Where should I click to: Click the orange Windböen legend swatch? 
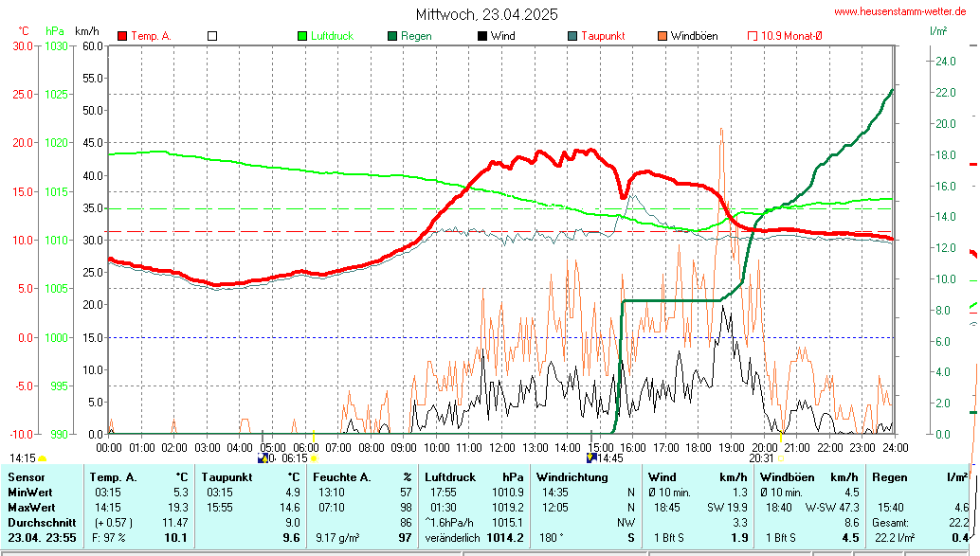[662, 36]
